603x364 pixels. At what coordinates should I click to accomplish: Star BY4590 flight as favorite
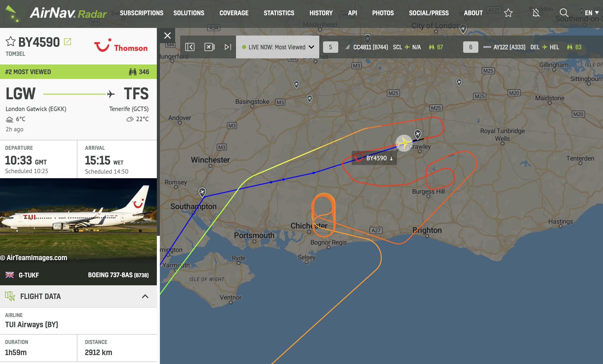pos(10,42)
